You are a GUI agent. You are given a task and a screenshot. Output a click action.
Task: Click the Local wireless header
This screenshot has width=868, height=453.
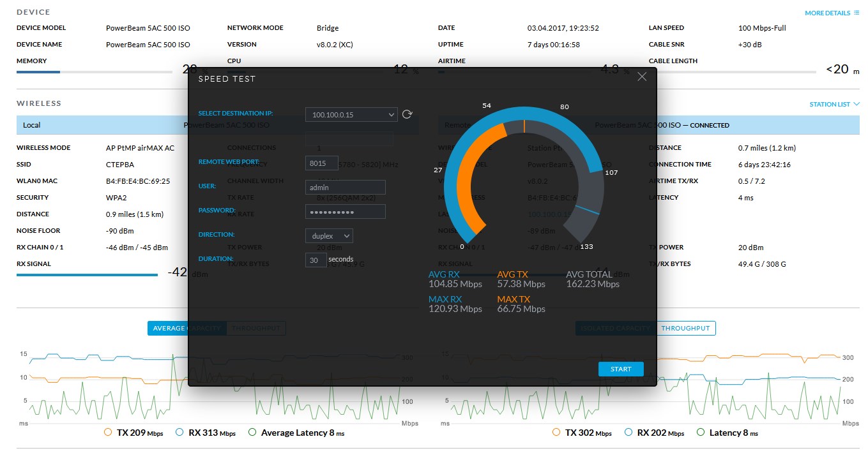217,125
